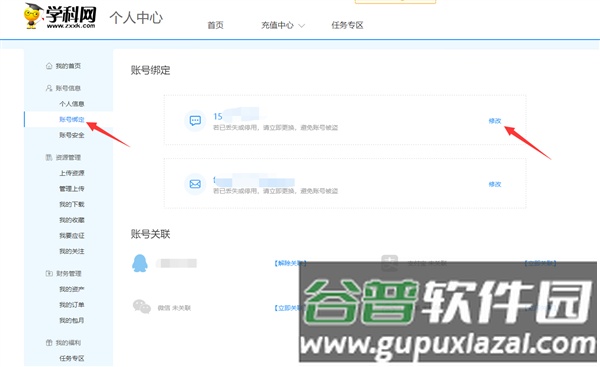Click the icon beside 财务管理
The height and width of the screenshot is (367, 600).
[x=49, y=273]
